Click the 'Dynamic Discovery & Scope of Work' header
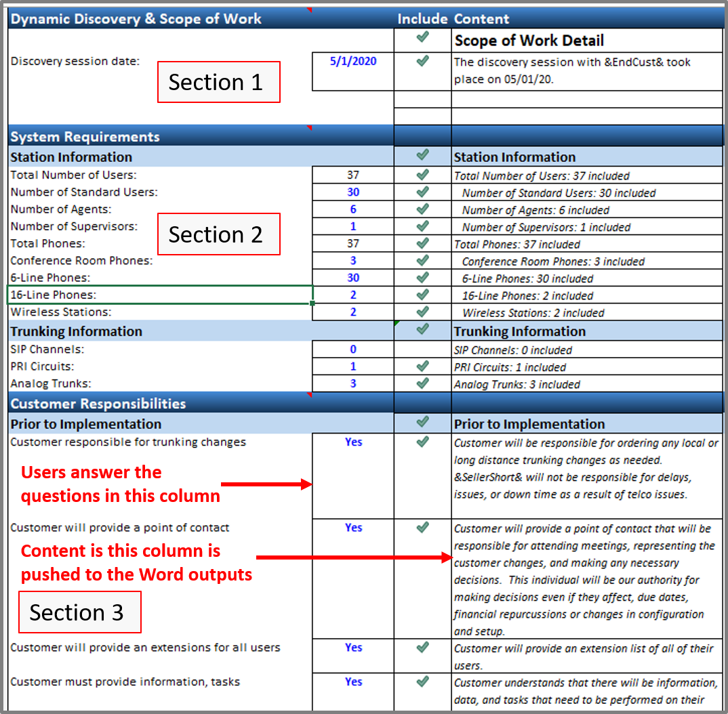728x714 pixels. point(136,19)
